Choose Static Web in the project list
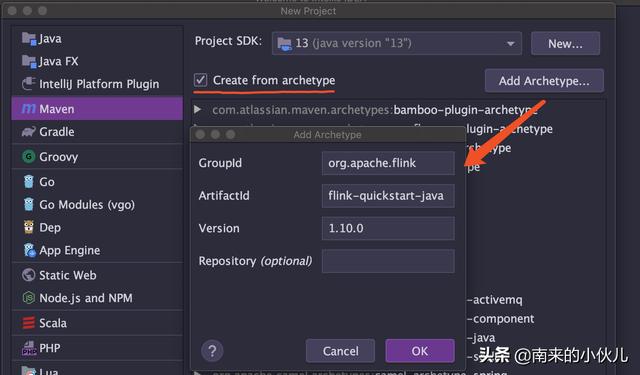The image size is (640, 375). tap(97, 275)
